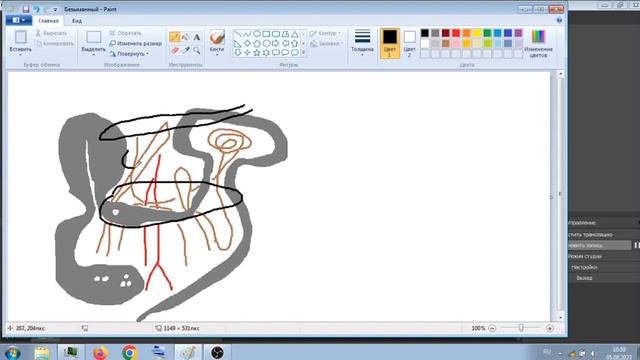Pick the Five-point star shape
The width and height of the screenshot is (640, 360).
(257, 53)
